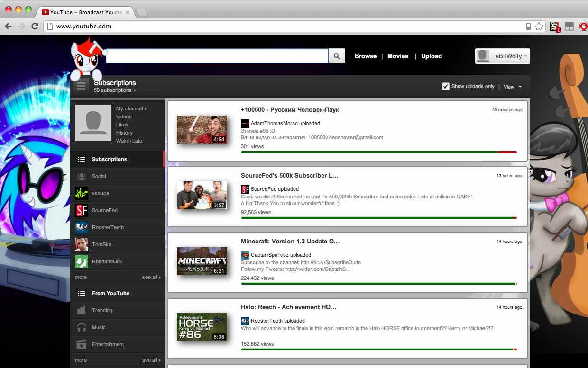Bookmark this page with the star

[x=539, y=27]
